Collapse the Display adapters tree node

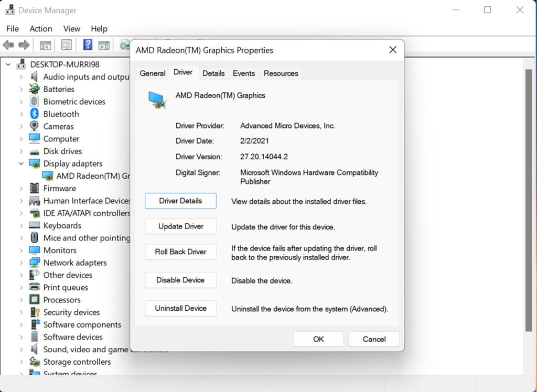[x=22, y=164]
